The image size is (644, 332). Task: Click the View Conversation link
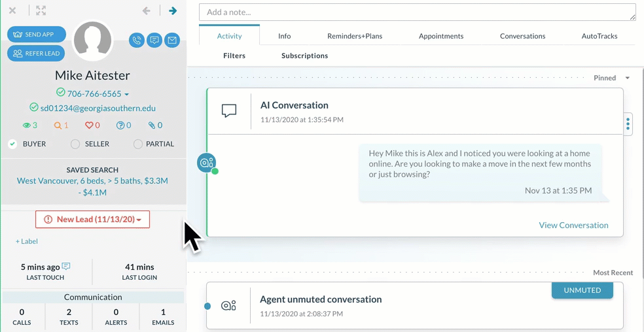coord(573,225)
